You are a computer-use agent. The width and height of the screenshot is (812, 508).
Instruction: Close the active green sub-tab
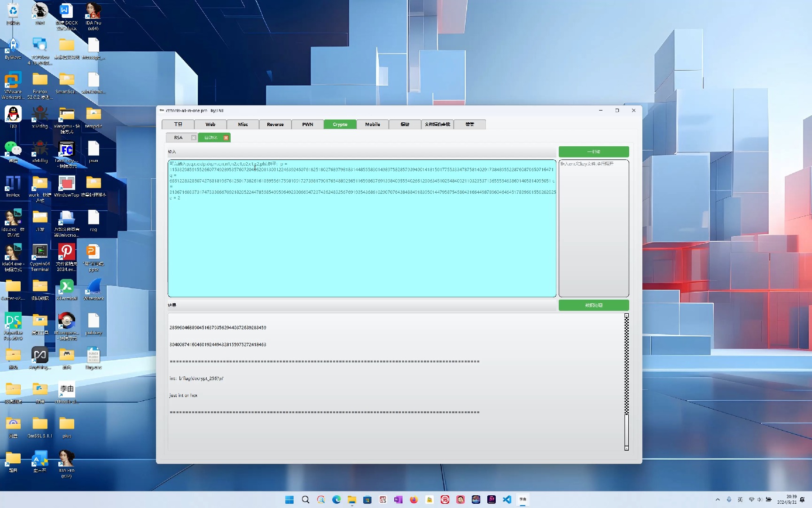226,138
